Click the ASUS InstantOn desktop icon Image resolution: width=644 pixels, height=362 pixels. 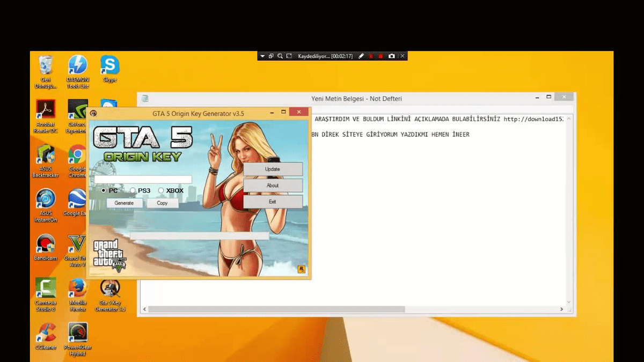[46, 205]
